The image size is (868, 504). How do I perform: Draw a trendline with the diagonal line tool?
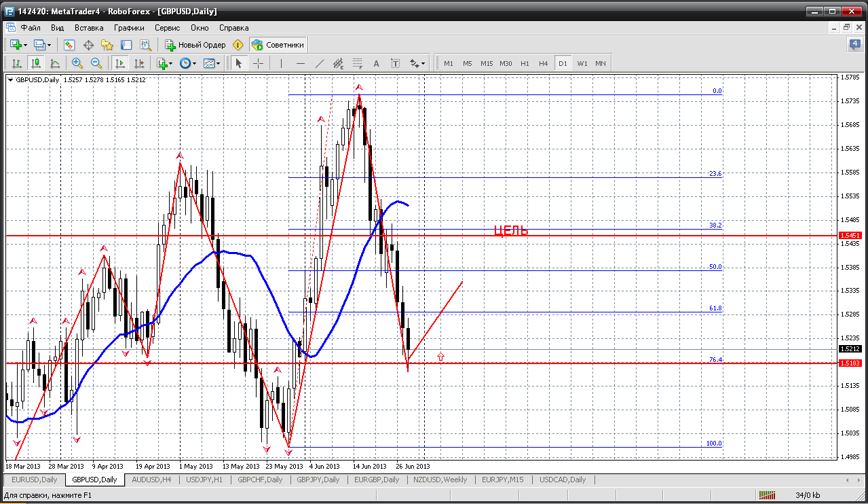[320, 63]
